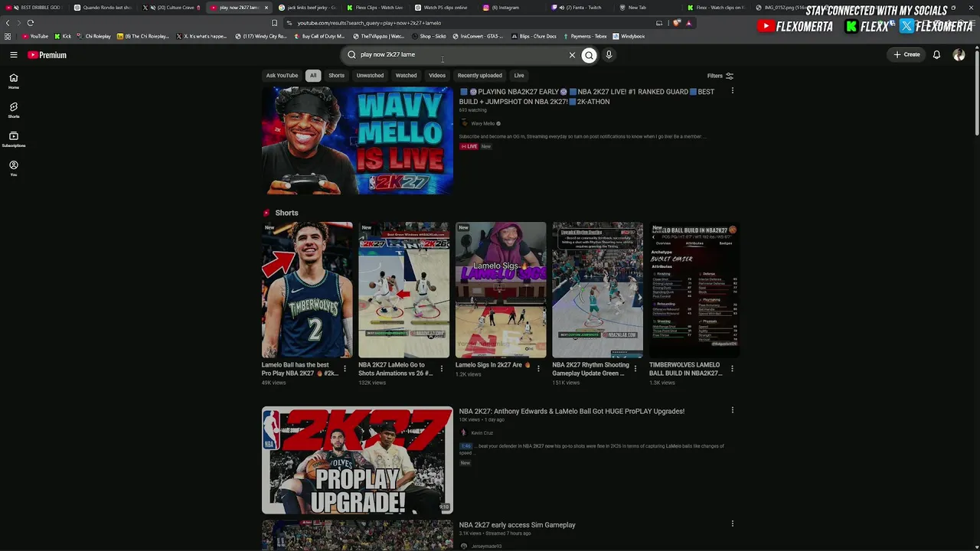980x551 pixels.
Task: Open the Chi Roleplay bookmark
Action: tap(93, 36)
